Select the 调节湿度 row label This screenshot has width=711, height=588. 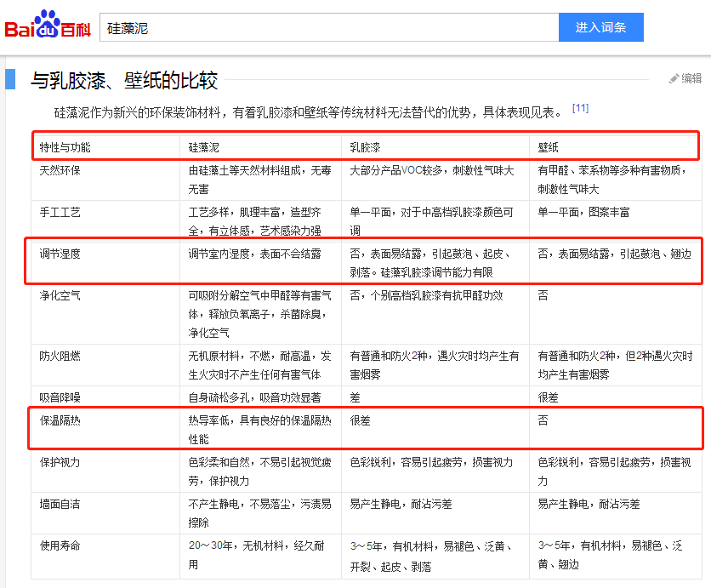click(x=60, y=254)
